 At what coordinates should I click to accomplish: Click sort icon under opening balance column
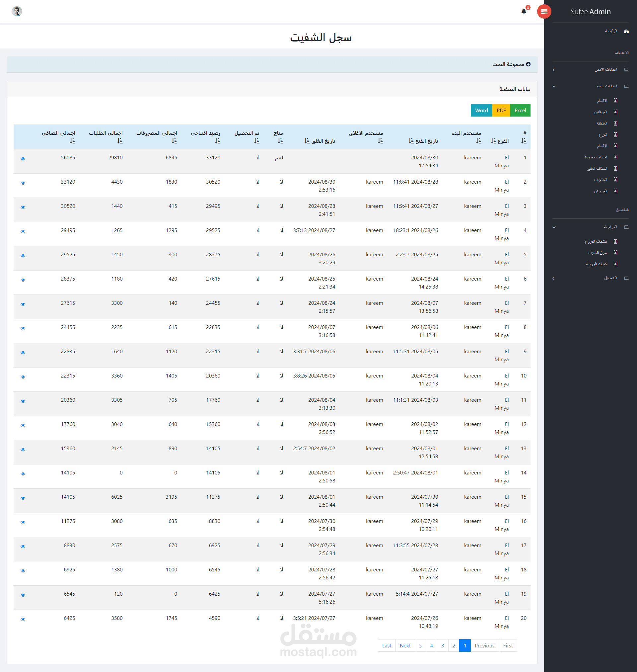pos(218,141)
